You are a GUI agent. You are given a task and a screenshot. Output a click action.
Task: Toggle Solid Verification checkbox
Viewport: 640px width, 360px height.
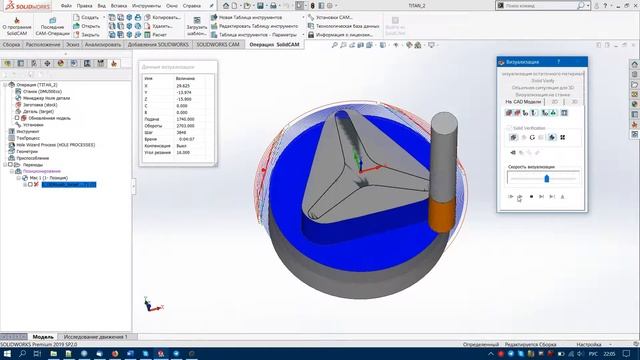pos(509,128)
